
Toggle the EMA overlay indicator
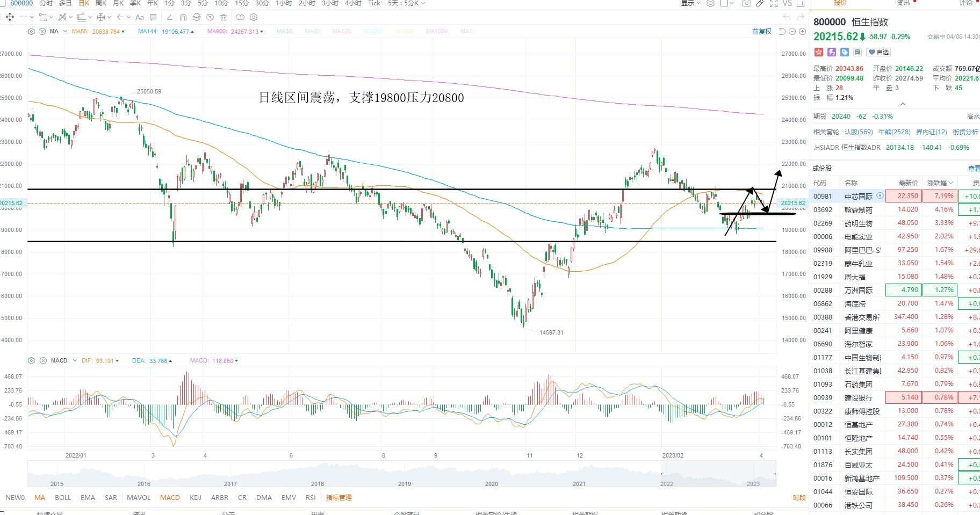point(88,498)
